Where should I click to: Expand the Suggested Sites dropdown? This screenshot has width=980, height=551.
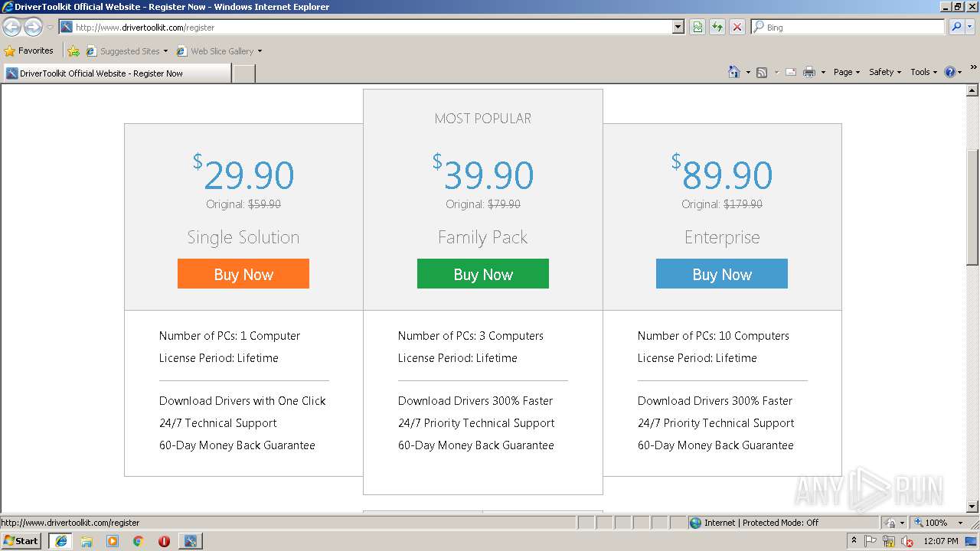click(165, 51)
